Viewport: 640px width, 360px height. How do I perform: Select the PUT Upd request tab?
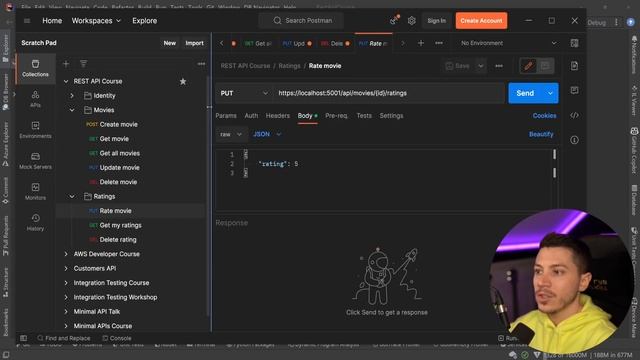(x=297, y=44)
